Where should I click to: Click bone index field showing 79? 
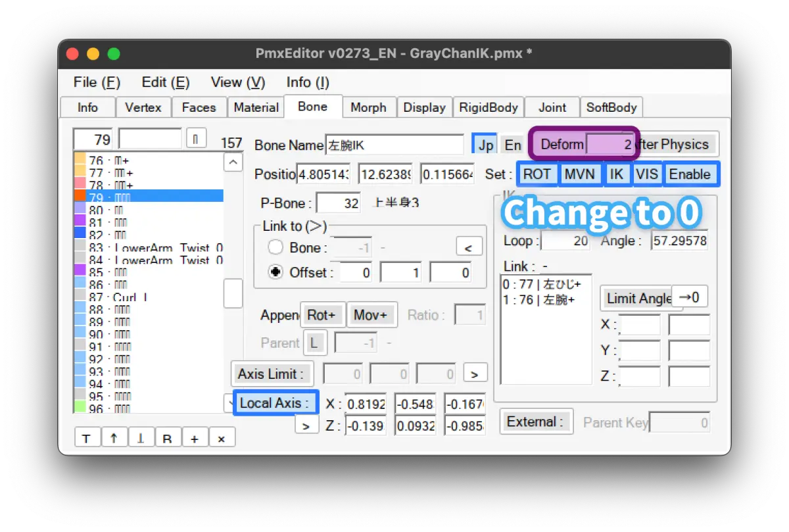(93, 139)
